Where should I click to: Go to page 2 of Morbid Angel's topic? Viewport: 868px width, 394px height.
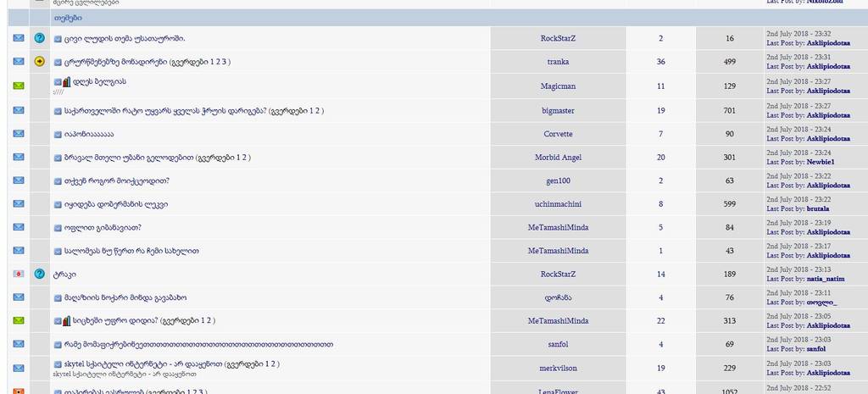[244, 158]
